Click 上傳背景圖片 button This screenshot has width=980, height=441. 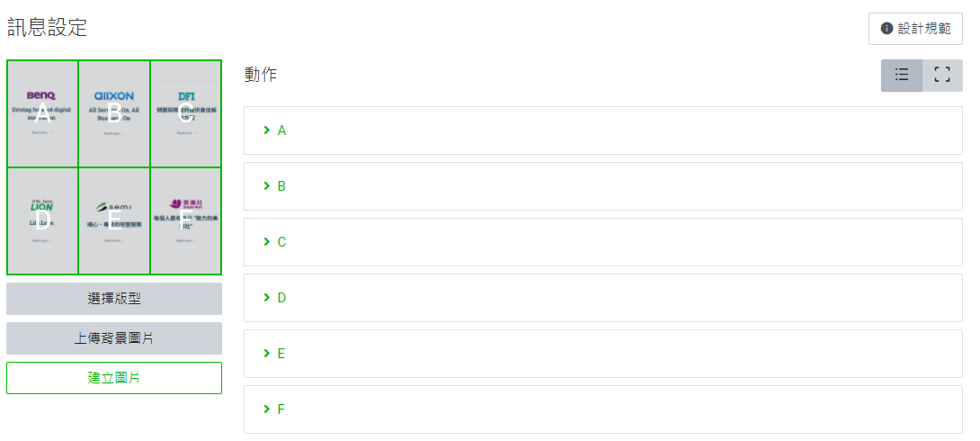pos(114,338)
